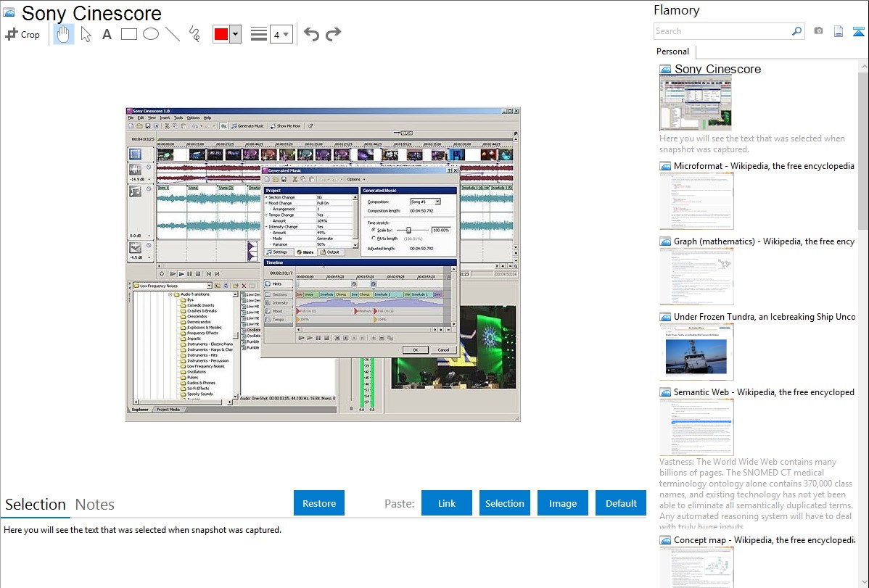Click the large Sony Cinescore screenshot preview
This screenshot has height=588, width=869.
(x=323, y=265)
